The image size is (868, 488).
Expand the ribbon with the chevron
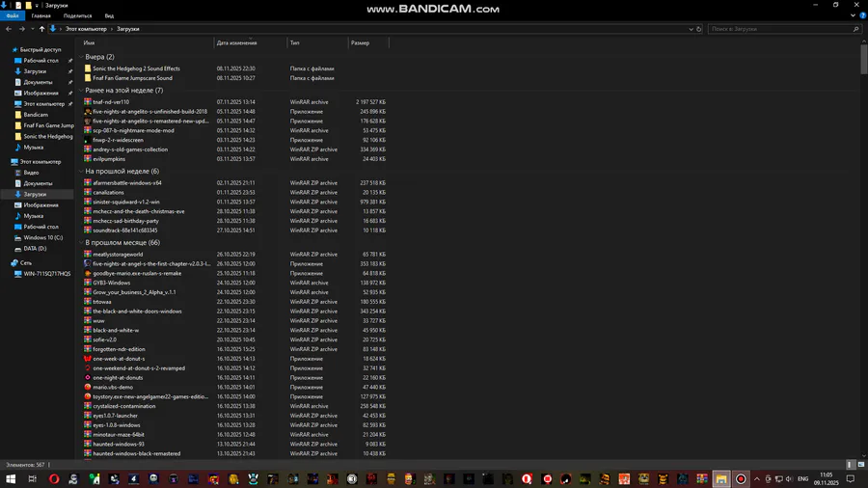[853, 15]
